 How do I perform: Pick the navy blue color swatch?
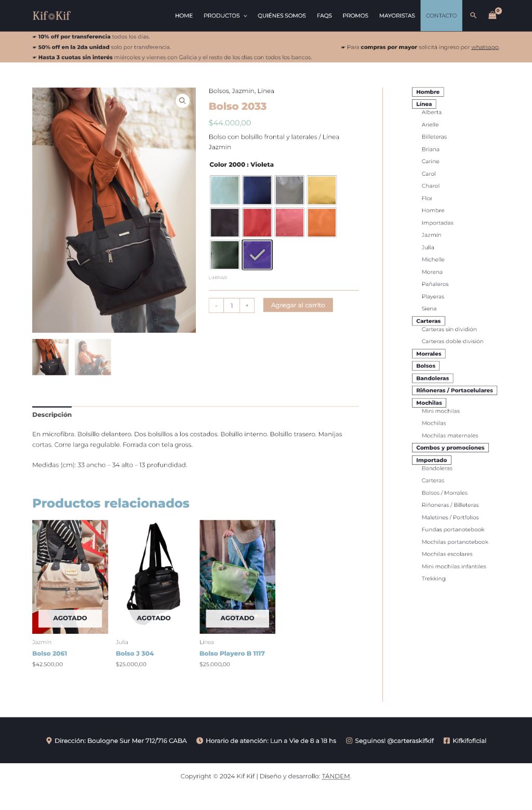click(x=257, y=190)
